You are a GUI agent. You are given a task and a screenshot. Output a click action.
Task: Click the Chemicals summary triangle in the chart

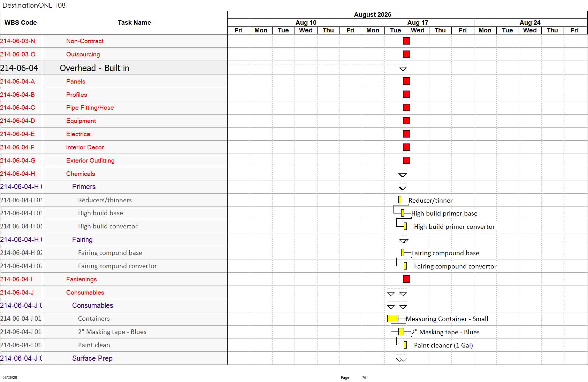click(x=403, y=175)
